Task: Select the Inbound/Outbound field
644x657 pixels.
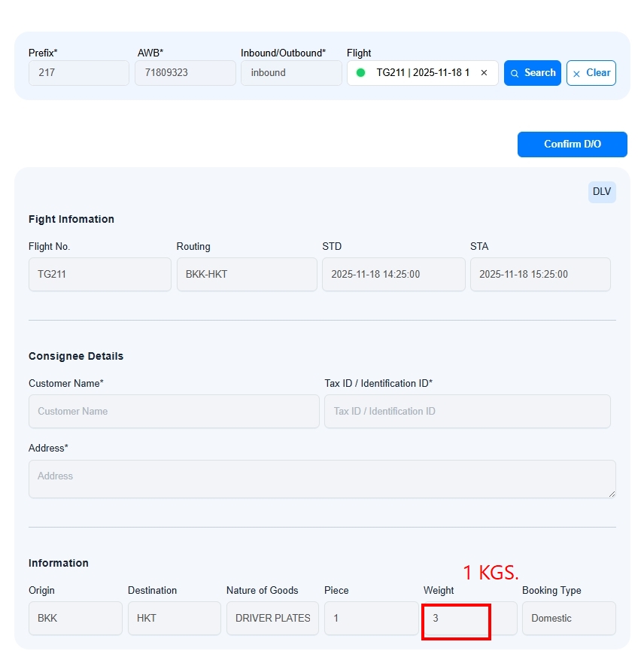Action: [x=291, y=73]
